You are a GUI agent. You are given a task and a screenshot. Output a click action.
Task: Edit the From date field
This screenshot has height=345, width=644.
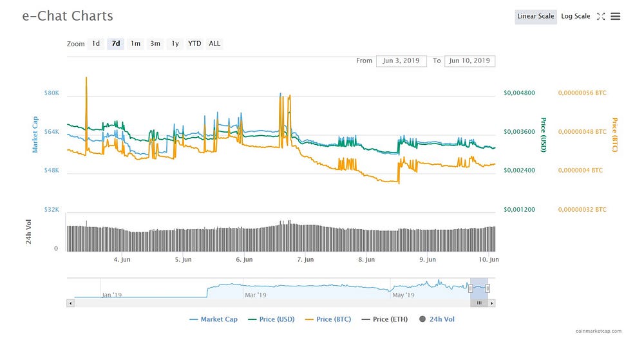click(x=401, y=61)
